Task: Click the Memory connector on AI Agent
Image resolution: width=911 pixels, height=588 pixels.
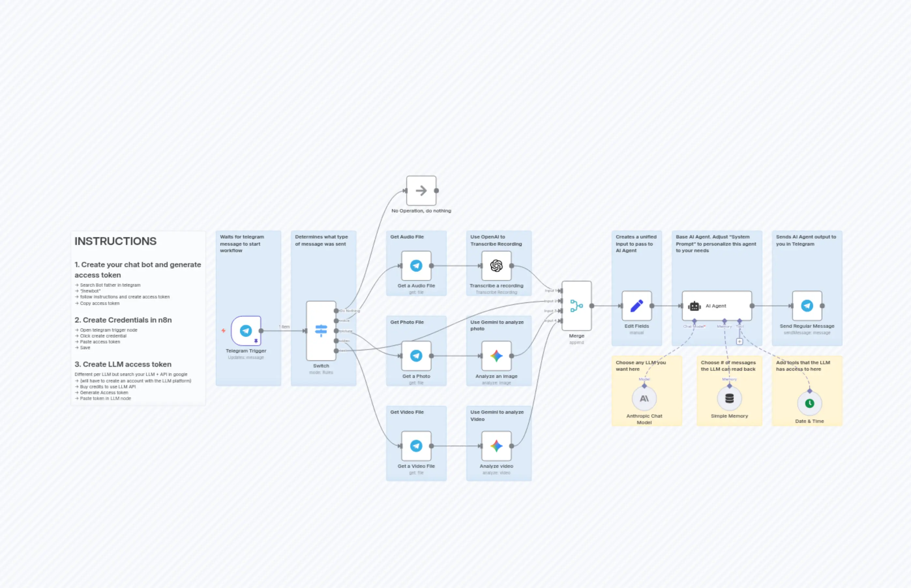Action: click(x=724, y=321)
